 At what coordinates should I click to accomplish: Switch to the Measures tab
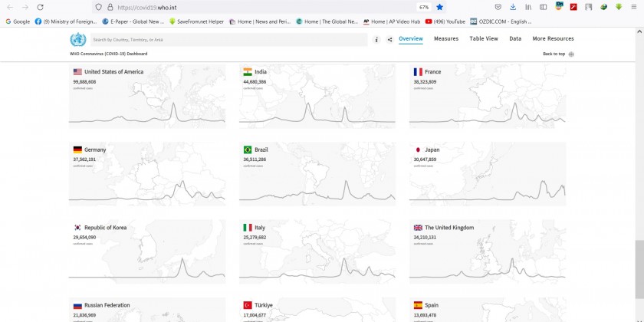coord(446,38)
